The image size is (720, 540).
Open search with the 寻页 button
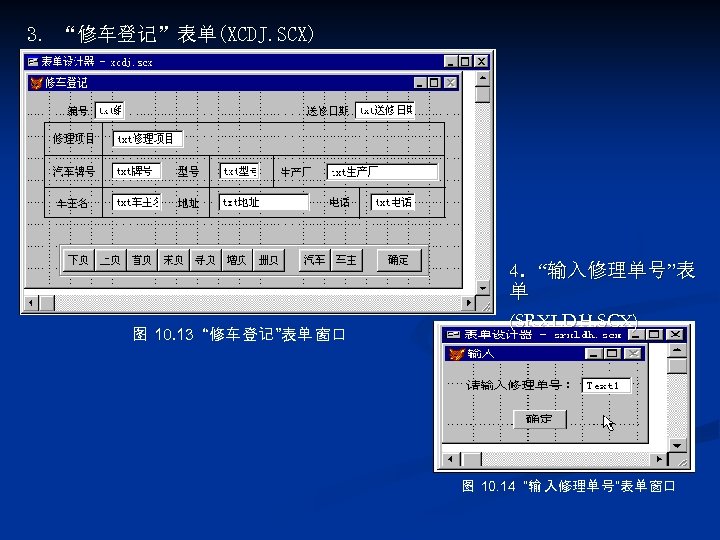coord(205,260)
